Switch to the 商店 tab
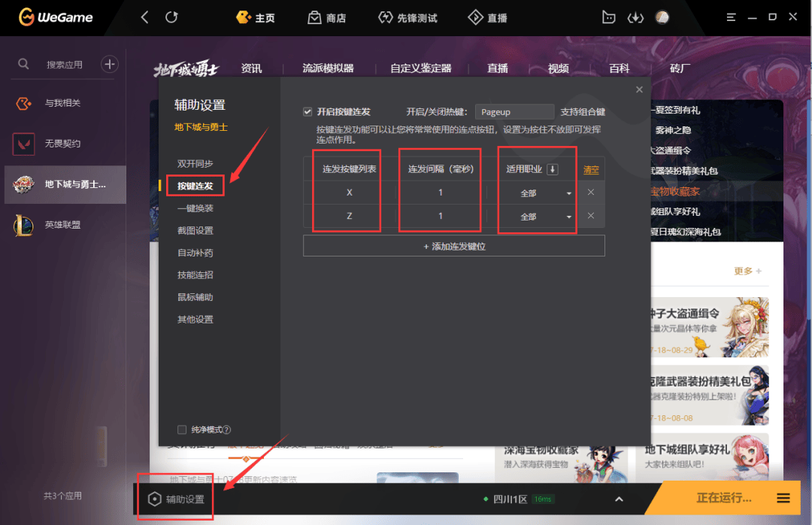 [x=327, y=17]
